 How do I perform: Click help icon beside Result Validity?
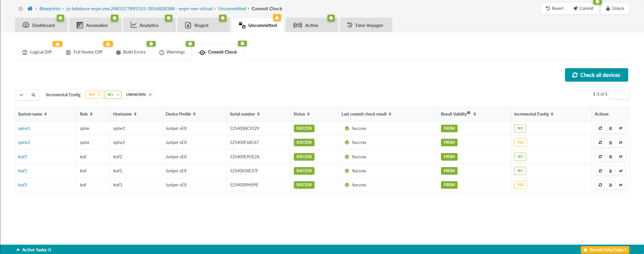(469, 113)
